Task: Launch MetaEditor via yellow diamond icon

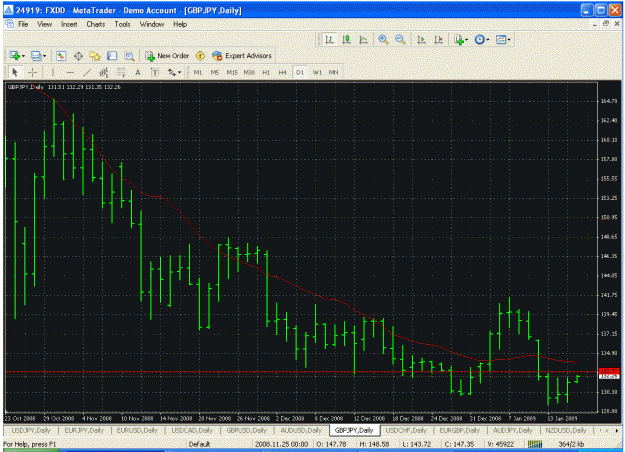Action: tap(200, 56)
